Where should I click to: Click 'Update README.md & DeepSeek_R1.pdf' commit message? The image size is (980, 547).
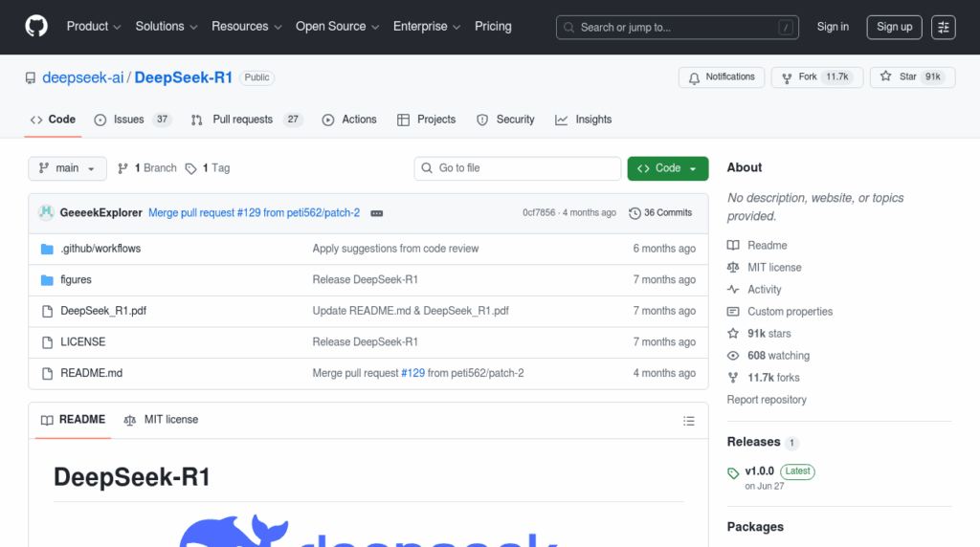tap(411, 311)
